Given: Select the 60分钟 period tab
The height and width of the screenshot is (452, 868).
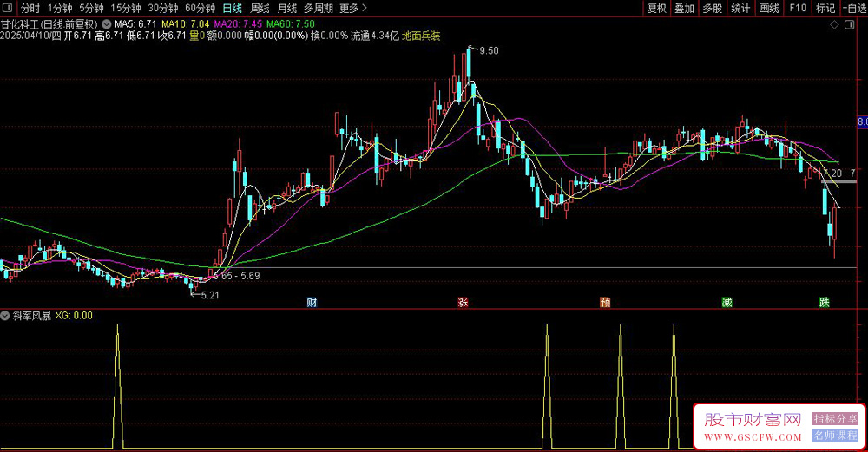Looking at the screenshot, I should pyautogui.click(x=200, y=9).
